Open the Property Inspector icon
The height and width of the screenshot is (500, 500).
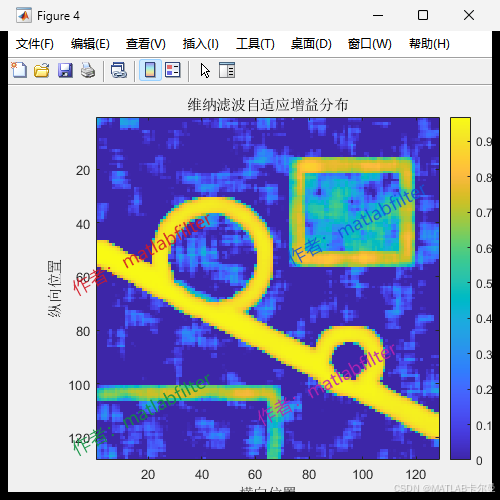point(227,70)
